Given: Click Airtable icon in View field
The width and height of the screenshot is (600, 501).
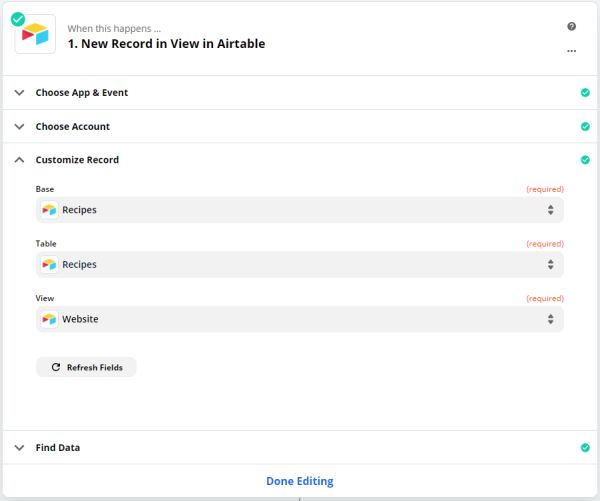Looking at the screenshot, I should coord(49,319).
